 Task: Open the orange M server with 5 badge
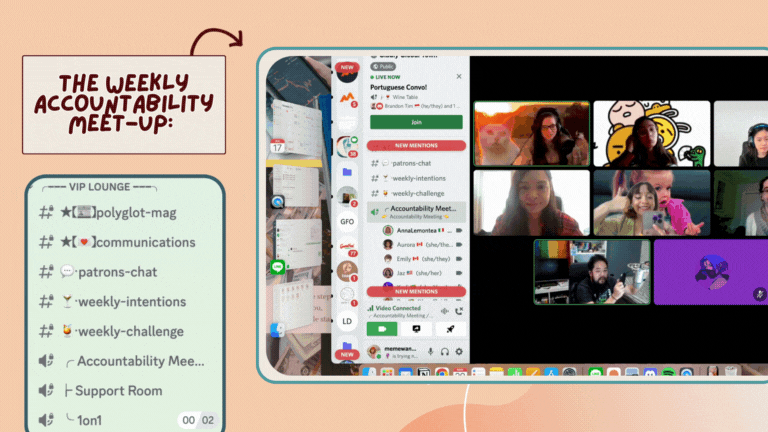[x=347, y=98]
